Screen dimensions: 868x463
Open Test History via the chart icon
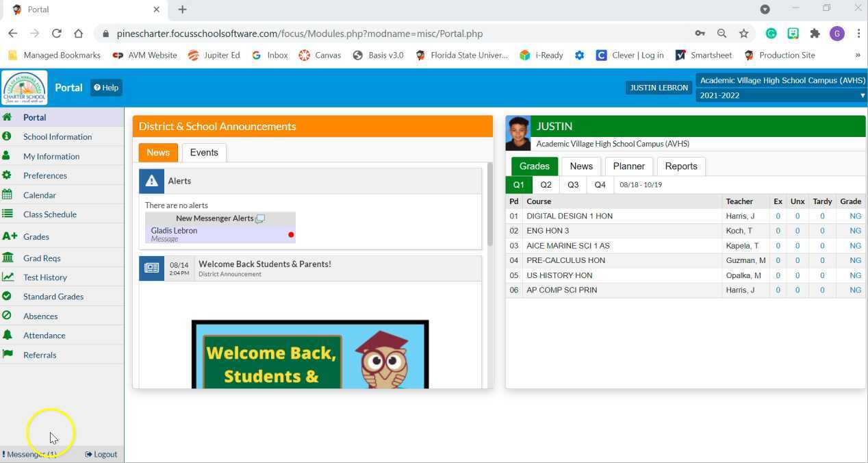click(7, 277)
